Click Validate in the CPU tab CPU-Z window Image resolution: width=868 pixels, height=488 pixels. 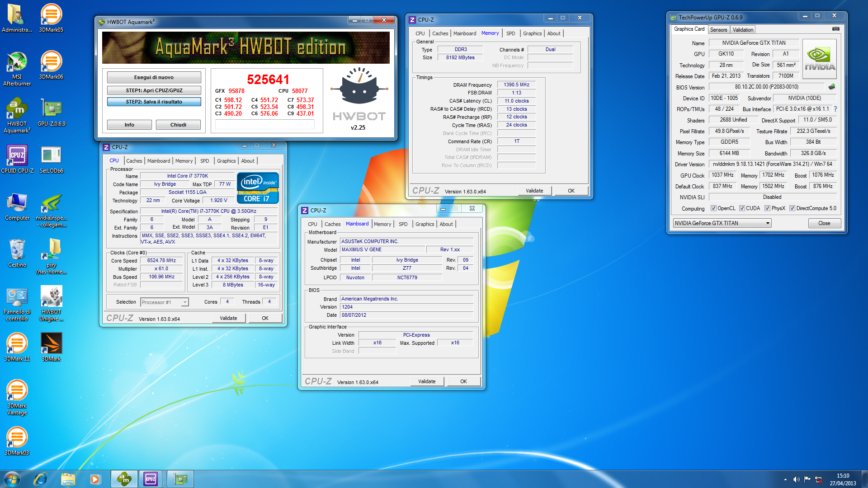pos(228,318)
